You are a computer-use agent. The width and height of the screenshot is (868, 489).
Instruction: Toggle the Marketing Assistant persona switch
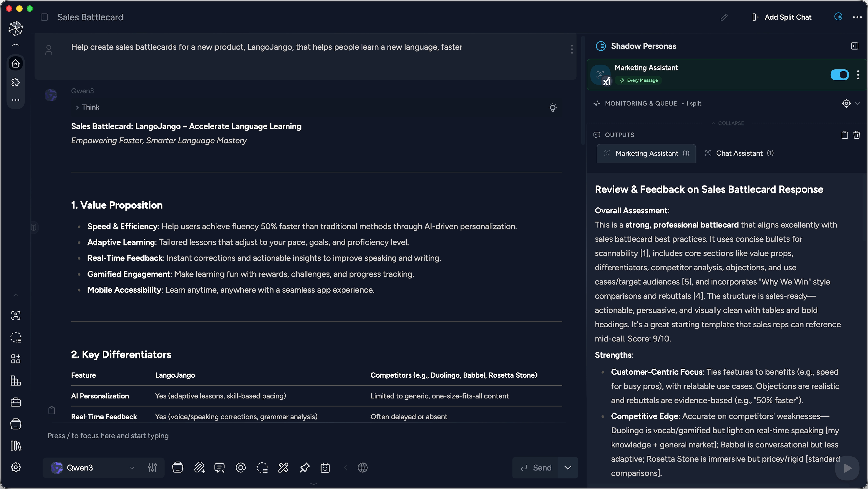pos(840,75)
